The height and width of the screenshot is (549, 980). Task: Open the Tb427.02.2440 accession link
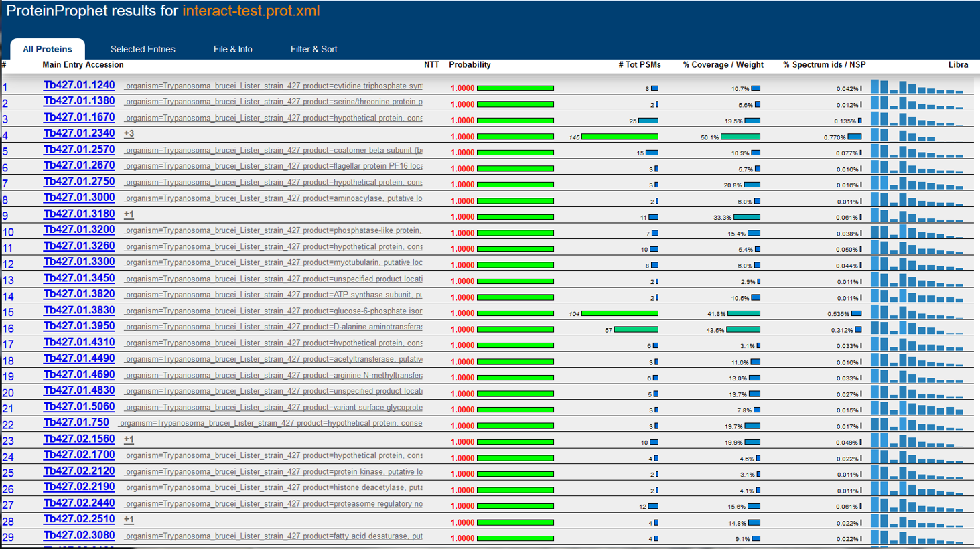(78, 503)
